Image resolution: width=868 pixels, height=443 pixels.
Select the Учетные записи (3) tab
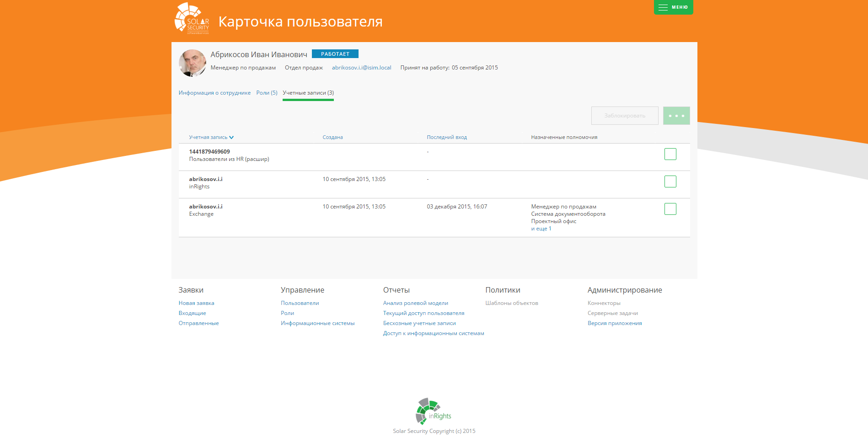click(x=308, y=93)
